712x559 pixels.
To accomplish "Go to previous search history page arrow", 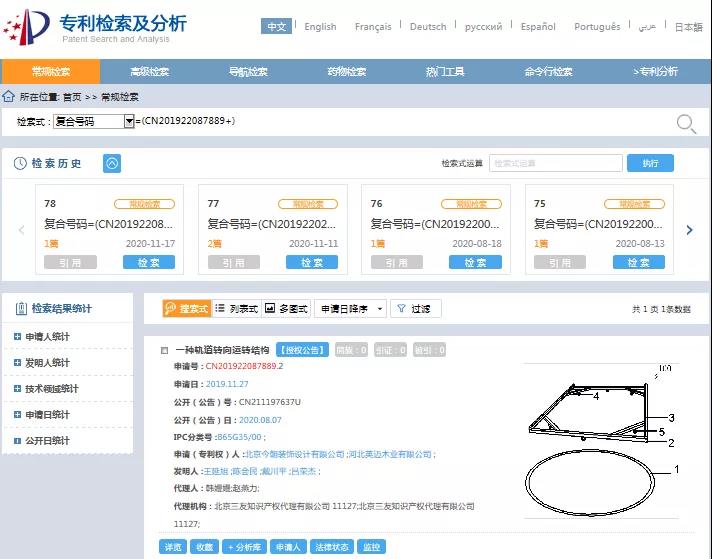I will [x=22, y=230].
